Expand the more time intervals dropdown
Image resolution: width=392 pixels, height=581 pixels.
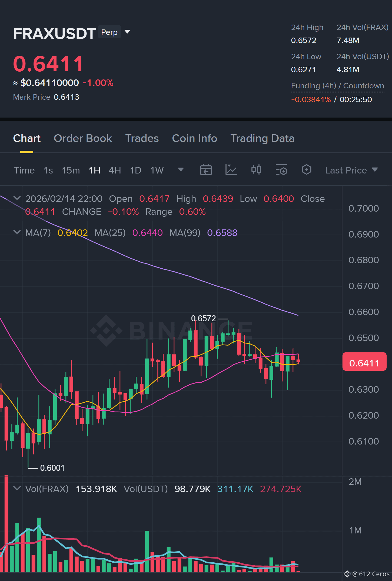click(x=181, y=170)
